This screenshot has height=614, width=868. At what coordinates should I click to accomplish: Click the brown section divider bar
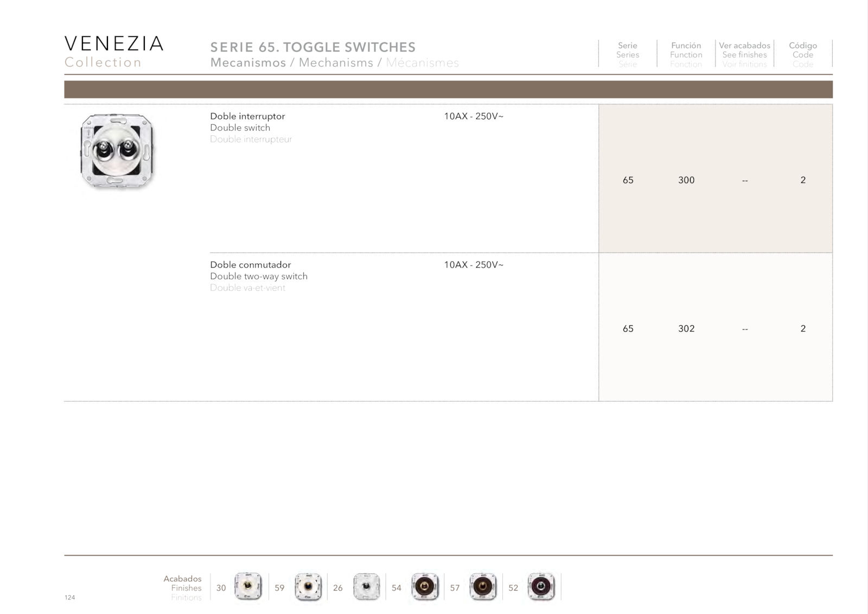pos(448,90)
